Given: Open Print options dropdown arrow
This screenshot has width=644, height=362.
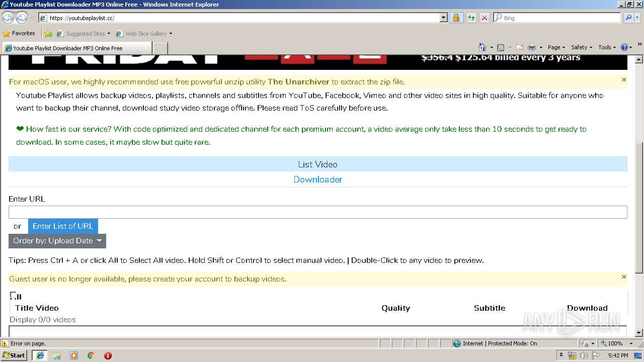Looking at the screenshot, I should pos(541,47).
